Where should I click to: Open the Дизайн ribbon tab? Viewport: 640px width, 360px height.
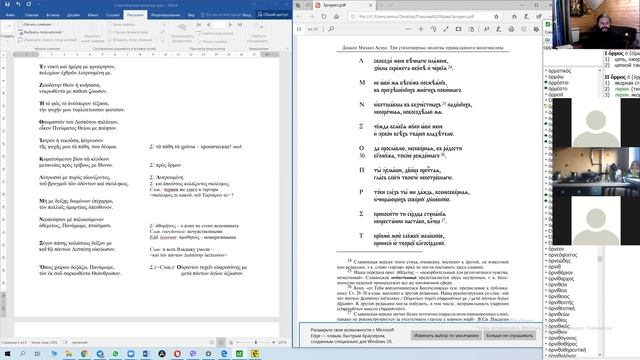pos(73,15)
